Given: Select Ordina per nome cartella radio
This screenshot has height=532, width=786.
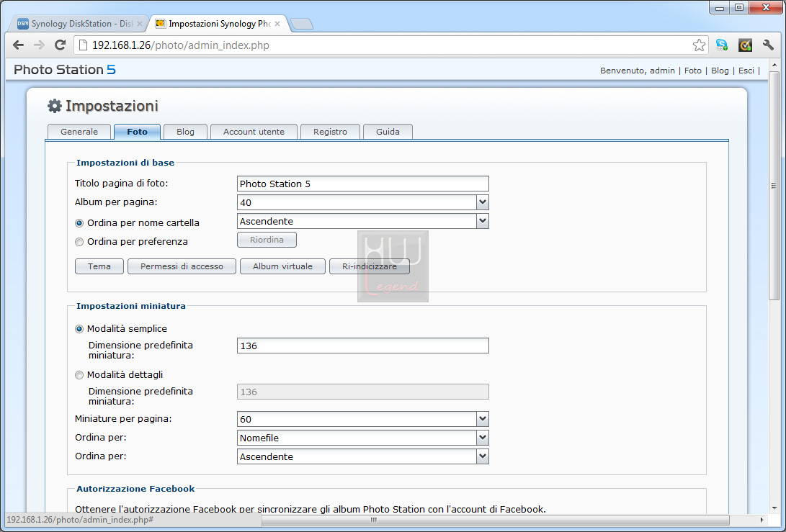Looking at the screenshot, I should pyautogui.click(x=79, y=223).
